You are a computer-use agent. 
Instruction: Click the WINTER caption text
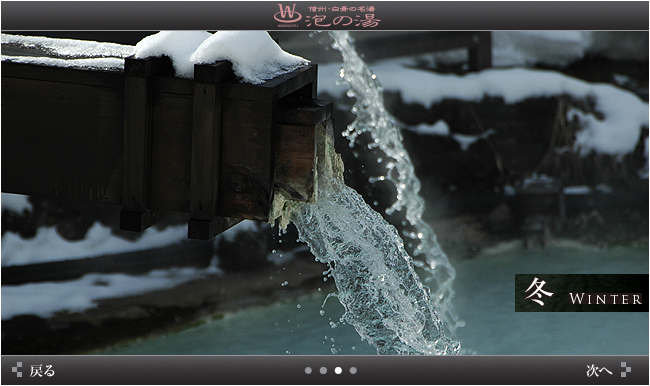click(x=605, y=299)
